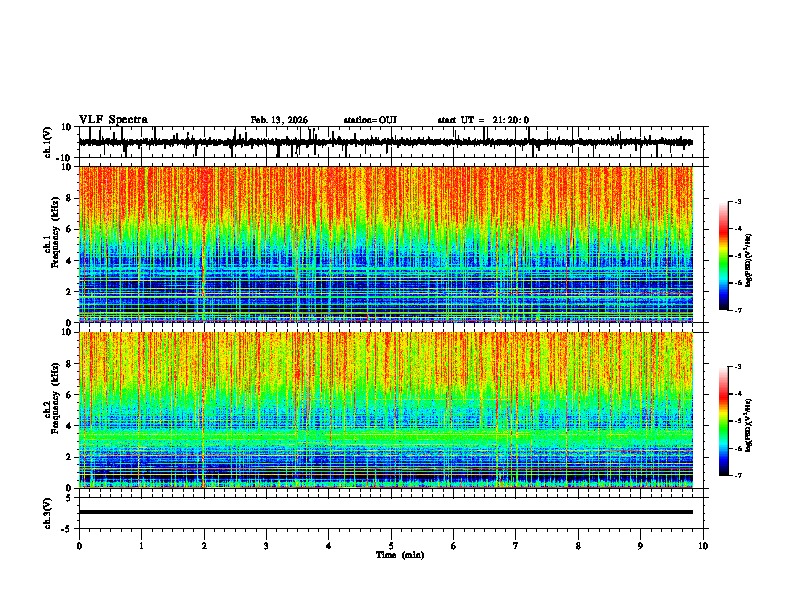Click the "VLF Spectra" plot title
Screen dimensions: 792x612
coord(113,119)
